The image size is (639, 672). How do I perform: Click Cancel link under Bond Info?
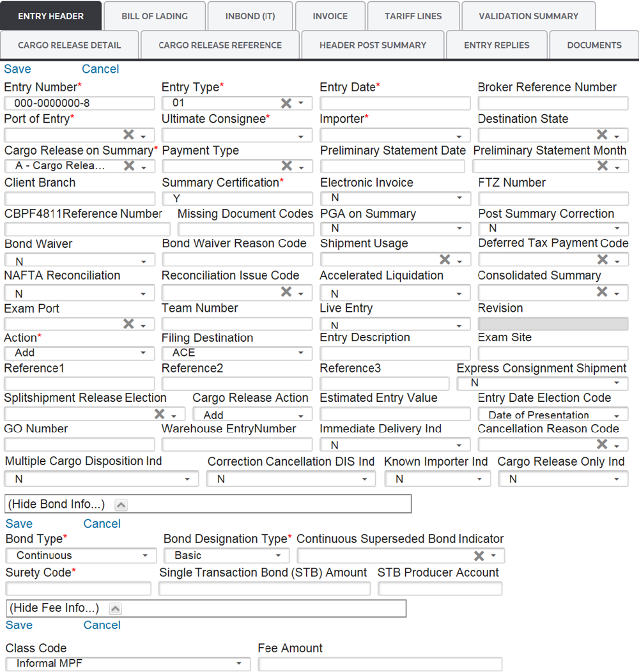pos(102,524)
